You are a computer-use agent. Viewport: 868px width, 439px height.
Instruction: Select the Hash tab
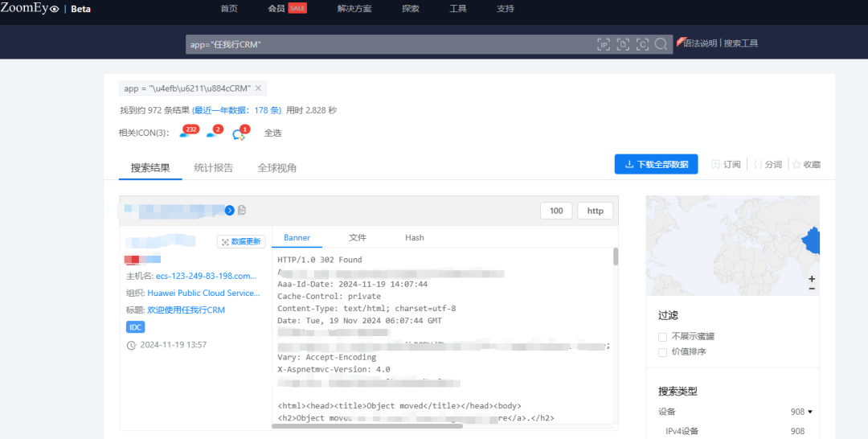tap(415, 237)
